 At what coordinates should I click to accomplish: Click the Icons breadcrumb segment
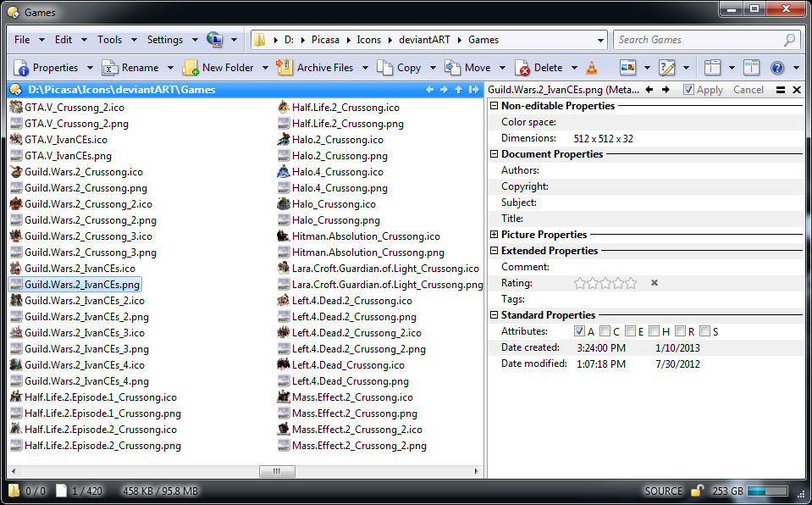368,40
